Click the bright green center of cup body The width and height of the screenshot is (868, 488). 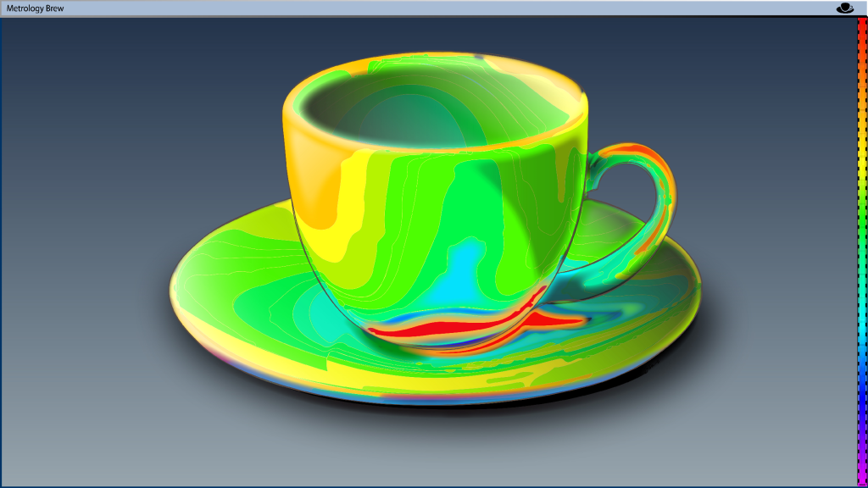pos(475,195)
